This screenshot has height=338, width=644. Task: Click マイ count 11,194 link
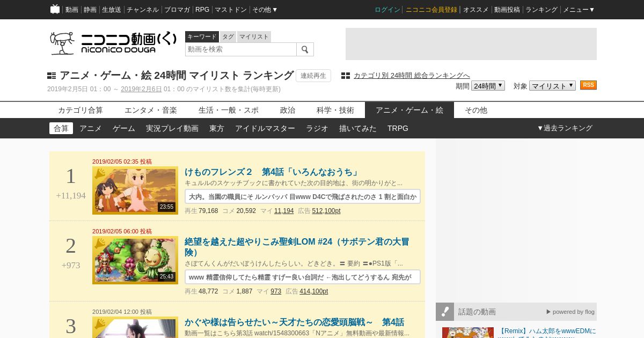pos(284,211)
